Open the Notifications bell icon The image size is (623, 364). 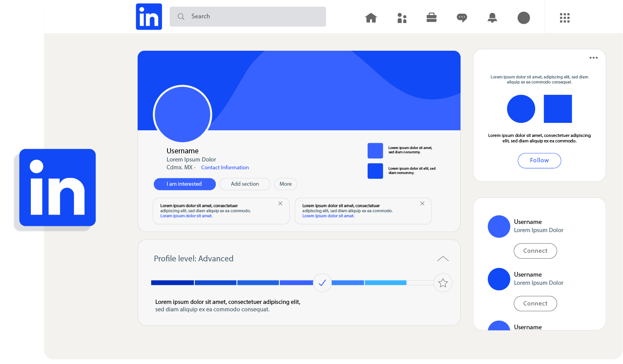pos(492,18)
